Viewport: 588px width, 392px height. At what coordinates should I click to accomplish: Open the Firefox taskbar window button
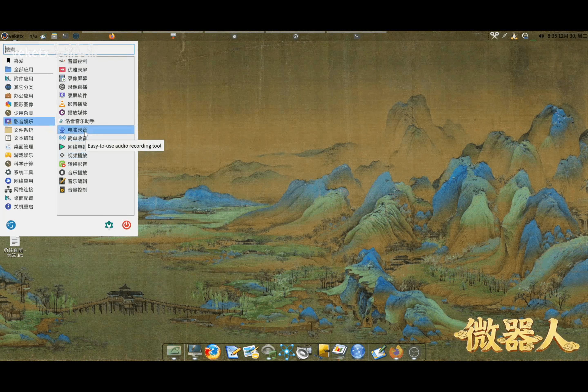pyautogui.click(x=112, y=36)
